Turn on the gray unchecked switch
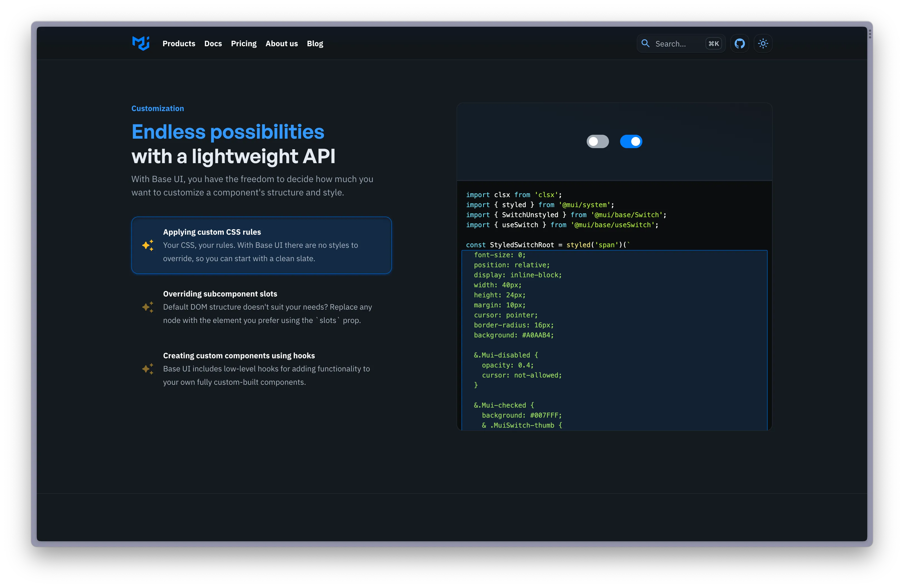This screenshot has width=904, height=588. pos(598,142)
